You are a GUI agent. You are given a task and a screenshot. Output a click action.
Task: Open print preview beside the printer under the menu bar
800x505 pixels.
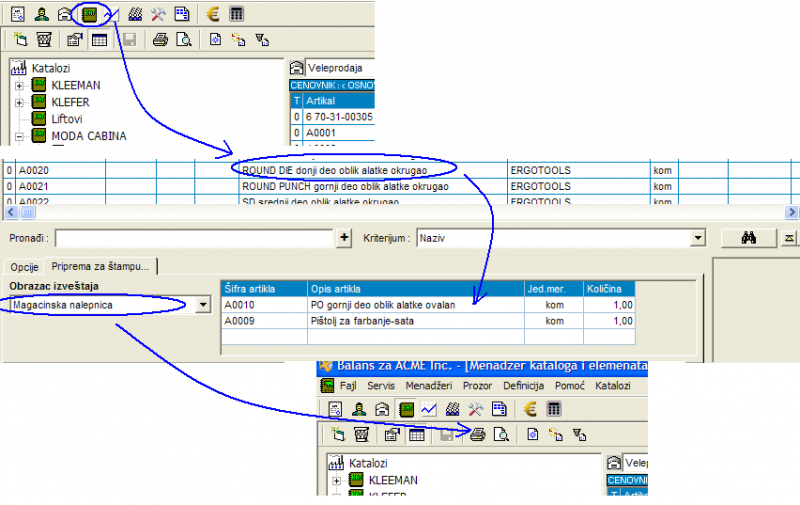tap(499, 434)
